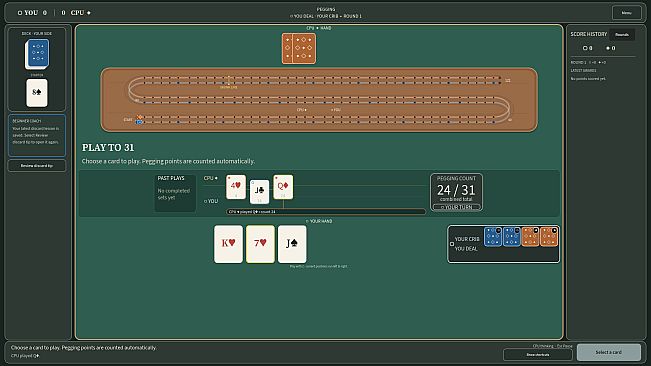The image size is (651, 366).
Task: Click the first blue crib card
Action: 493,237
